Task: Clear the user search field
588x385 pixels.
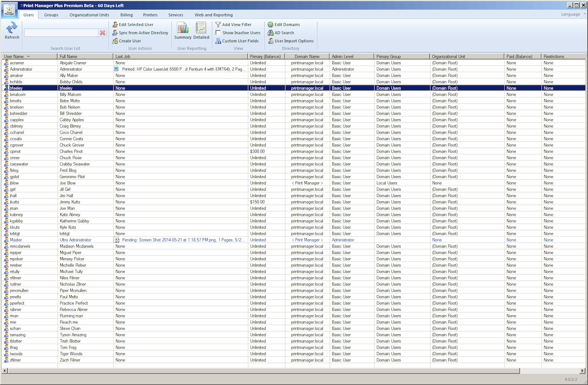Action: coord(102,32)
